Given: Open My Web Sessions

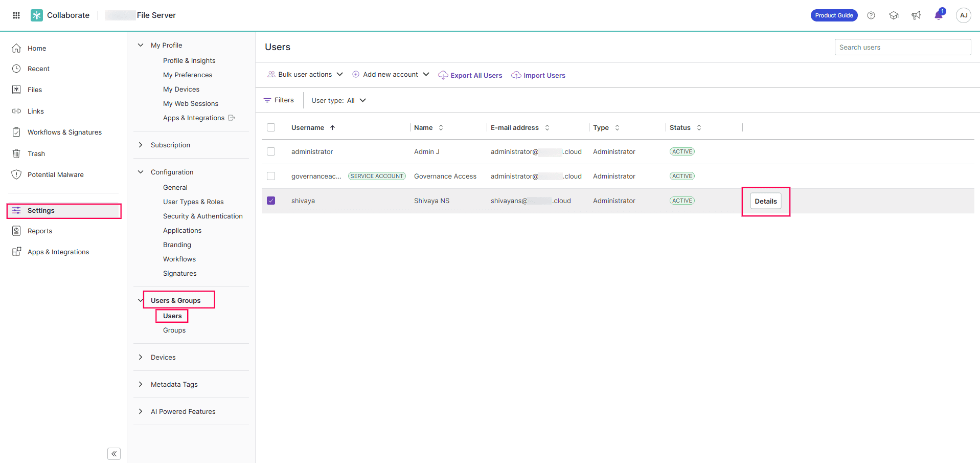Looking at the screenshot, I should coord(191,103).
